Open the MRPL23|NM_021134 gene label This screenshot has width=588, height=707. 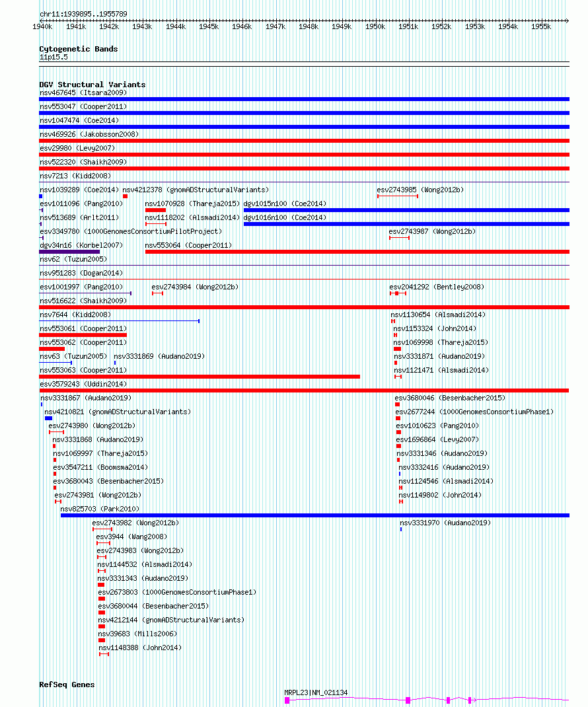[x=316, y=693]
